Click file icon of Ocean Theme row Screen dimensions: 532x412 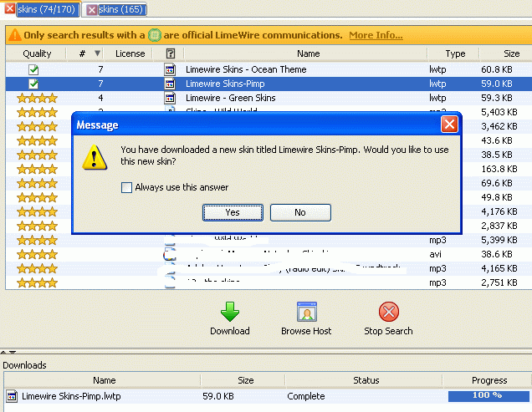pyautogui.click(x=170, y=69)
